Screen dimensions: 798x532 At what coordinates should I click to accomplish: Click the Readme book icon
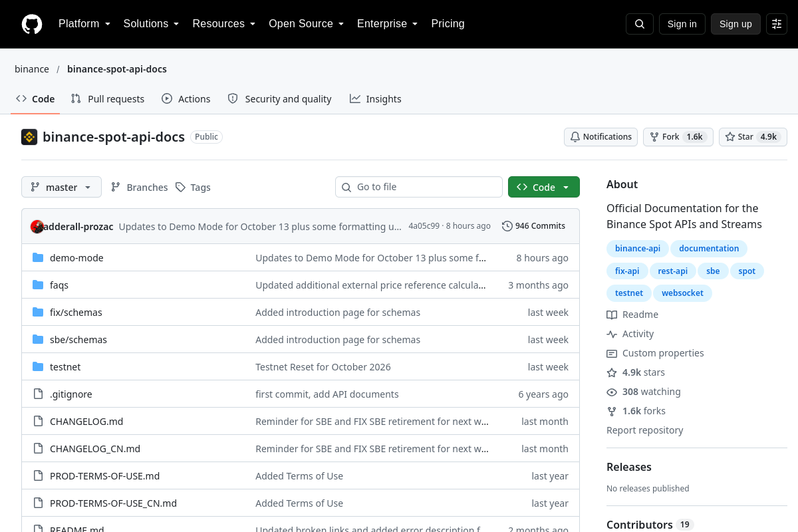coord(612,315)
